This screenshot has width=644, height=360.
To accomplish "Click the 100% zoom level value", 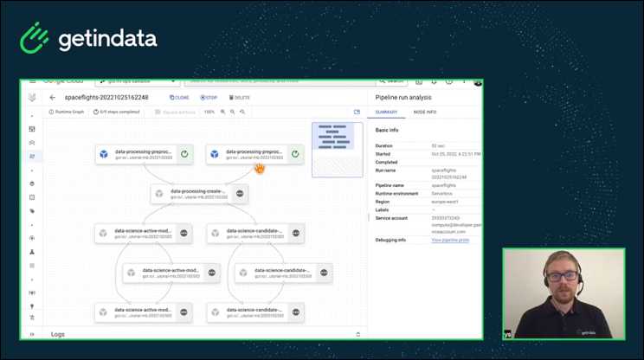I will click(x=209, y=112).
